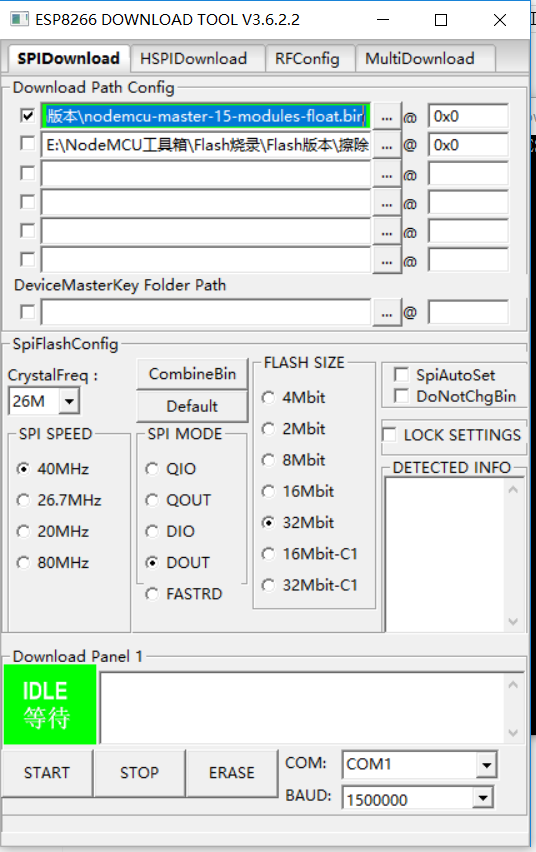Viewport: 536px width, 852px height.
Task: Click the START button
Action: pyautogui.click(x=47, y=773)
